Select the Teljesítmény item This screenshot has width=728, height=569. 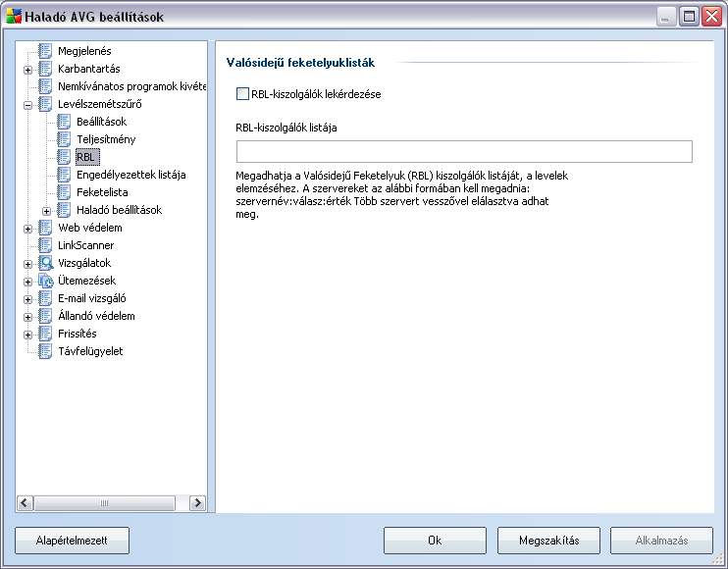click(x=106, y=139)
